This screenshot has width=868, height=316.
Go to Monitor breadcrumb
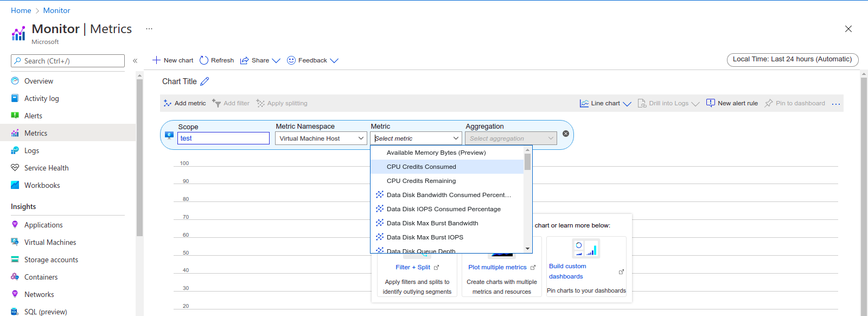click(x=57, y=10)
